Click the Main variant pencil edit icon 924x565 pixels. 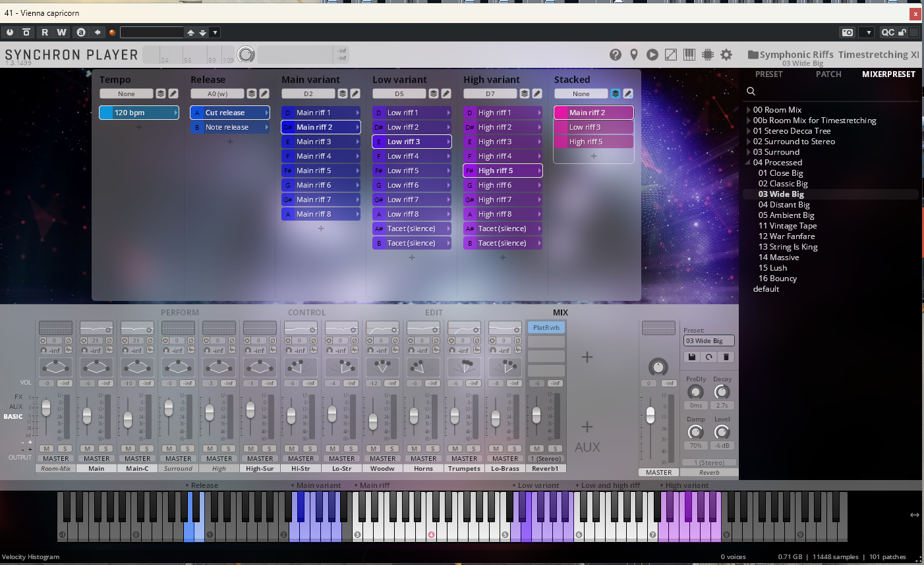pyautogui.click(x=355, y=94)
